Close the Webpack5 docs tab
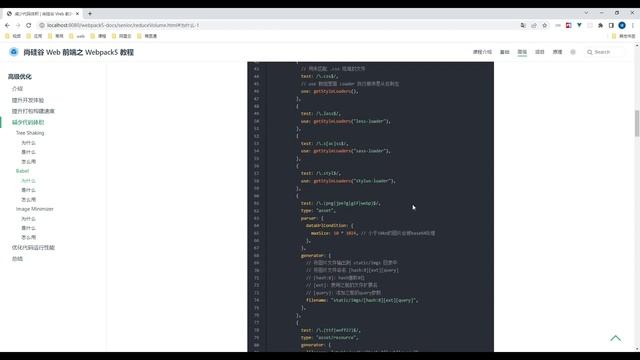The height and width of the screenshot is (360, 640). tap(78, 13)
